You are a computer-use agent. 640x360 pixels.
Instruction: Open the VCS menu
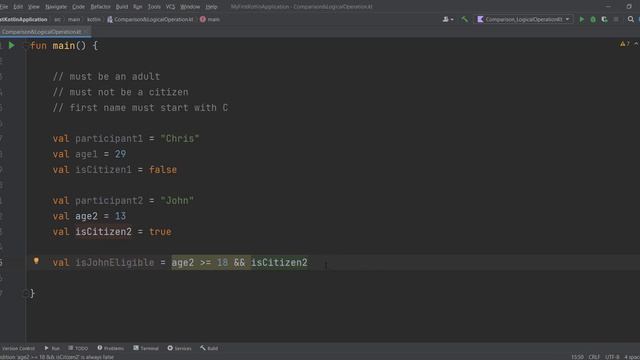tap(170, 7)
